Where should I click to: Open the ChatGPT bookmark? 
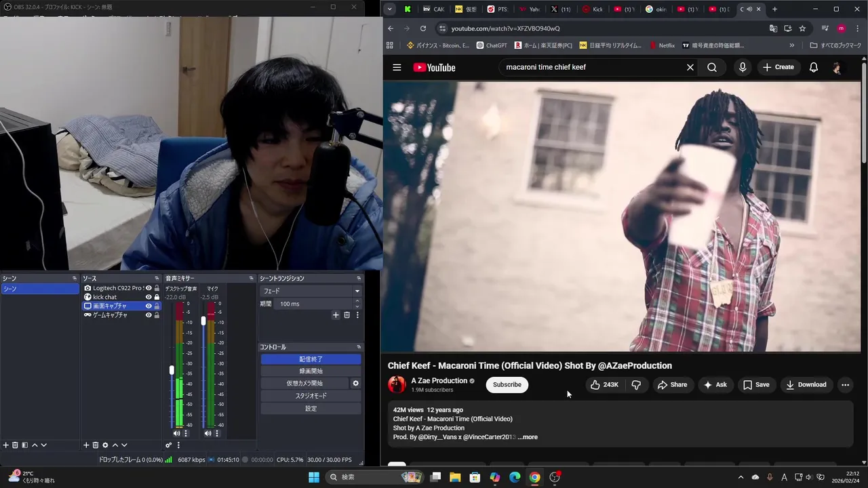coord(492,45)
